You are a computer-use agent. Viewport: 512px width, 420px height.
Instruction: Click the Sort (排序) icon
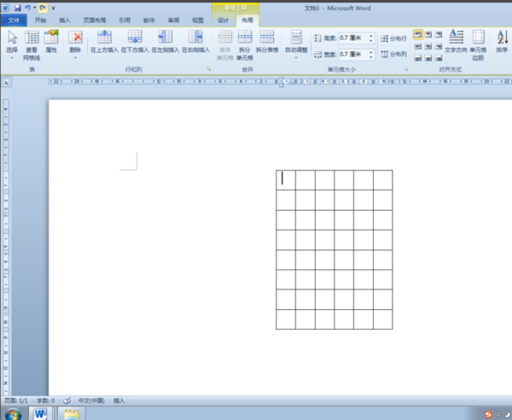pyautogui.click(x=502, y=41)
